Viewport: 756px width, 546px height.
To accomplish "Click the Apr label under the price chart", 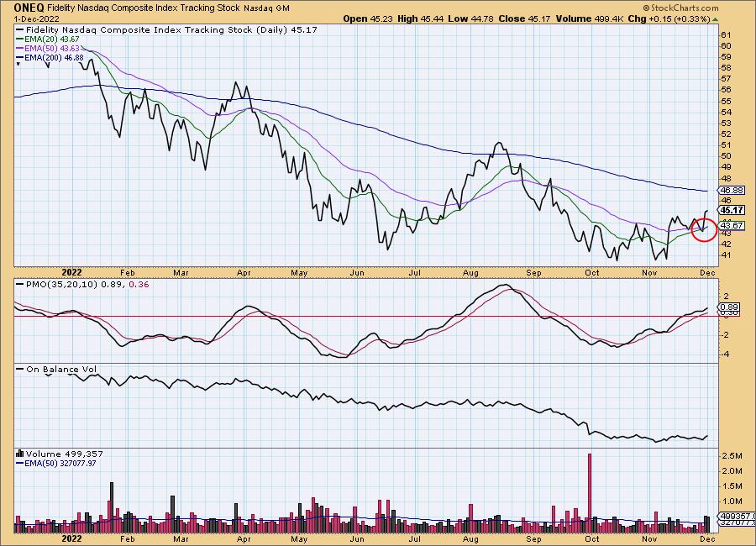I will [x=244, y=272].
